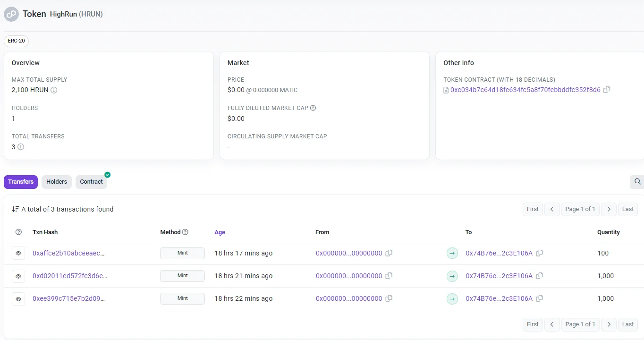Open To address 0x74B76e in 18 hrs 22 mins row

(x=499, y=298)
